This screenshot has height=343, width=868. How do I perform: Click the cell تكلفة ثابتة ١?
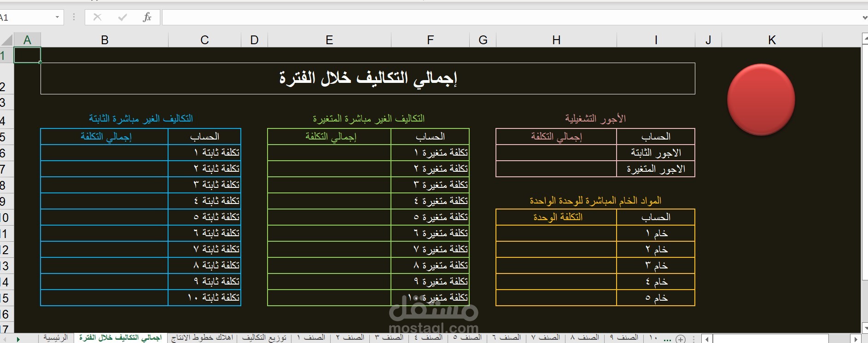(x=204, y=152)
